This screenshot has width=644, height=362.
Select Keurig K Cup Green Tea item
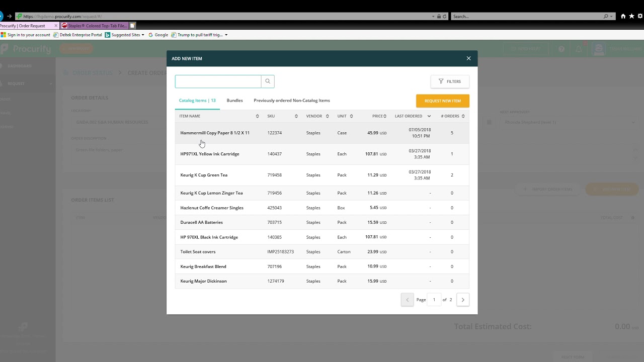tap(204, 175)
